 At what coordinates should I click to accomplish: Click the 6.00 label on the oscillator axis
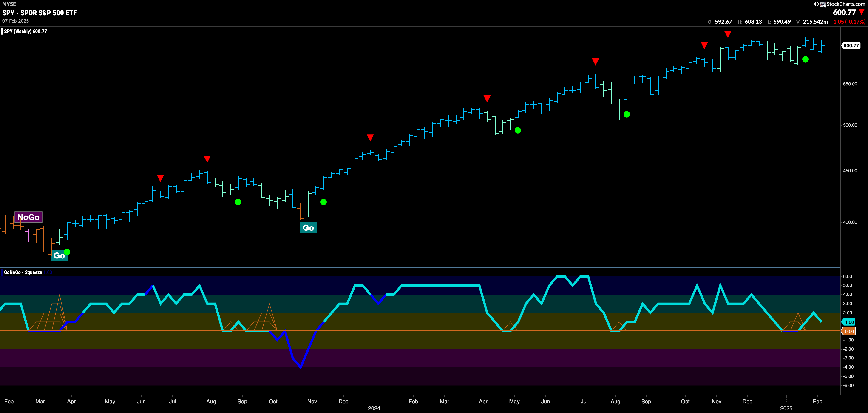[848, 276]
